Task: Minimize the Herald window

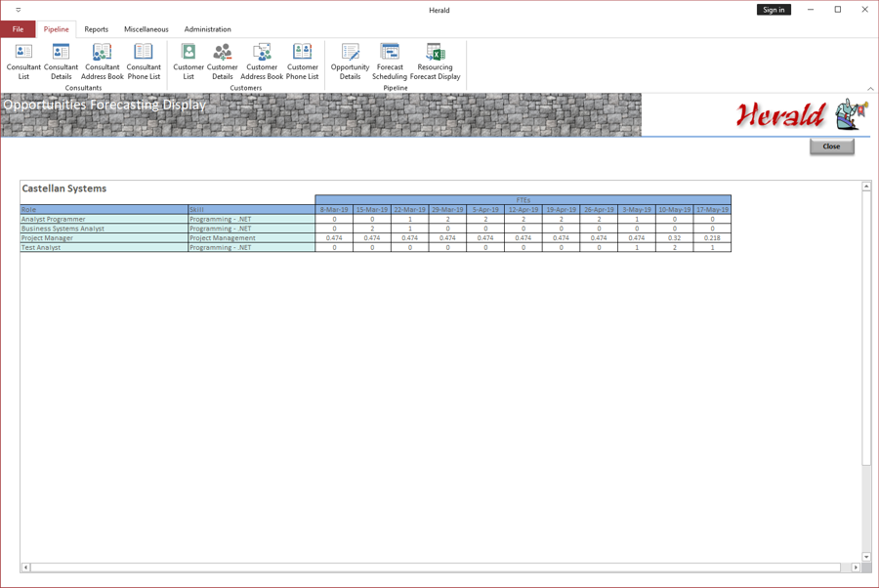Action: pos(811,10)
